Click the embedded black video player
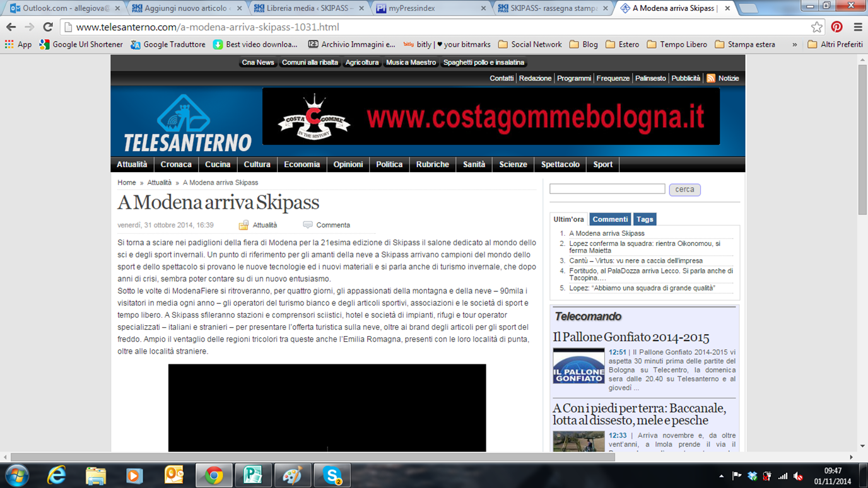The height and width of the screenshot is (488, 868). point(327,408)
